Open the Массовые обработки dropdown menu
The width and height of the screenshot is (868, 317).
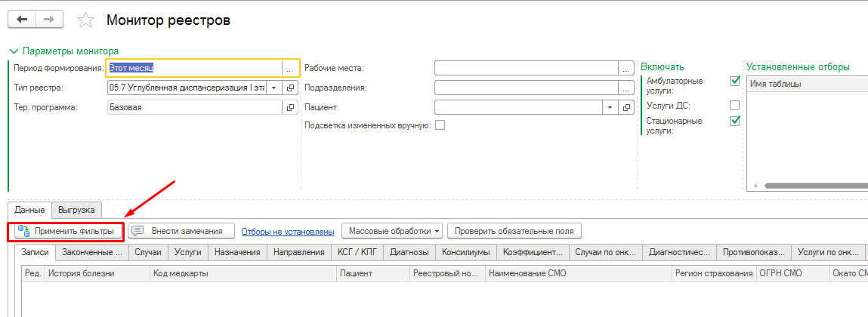click(x=392, y=231)
